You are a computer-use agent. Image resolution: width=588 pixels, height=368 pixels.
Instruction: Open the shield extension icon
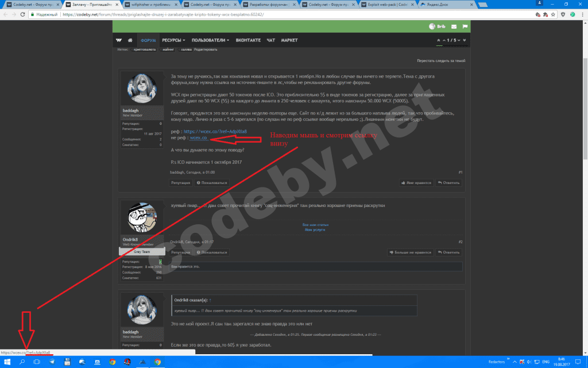point(563,14)
